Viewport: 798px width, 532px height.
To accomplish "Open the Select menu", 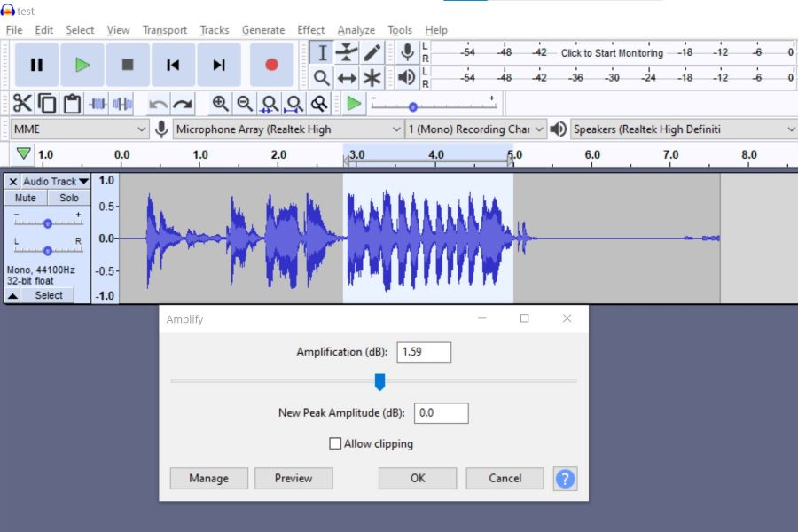I will point(80,30).
